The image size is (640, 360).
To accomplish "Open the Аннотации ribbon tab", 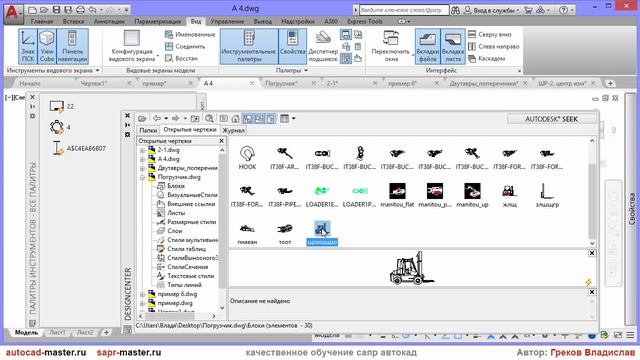I will pos(109,21).
